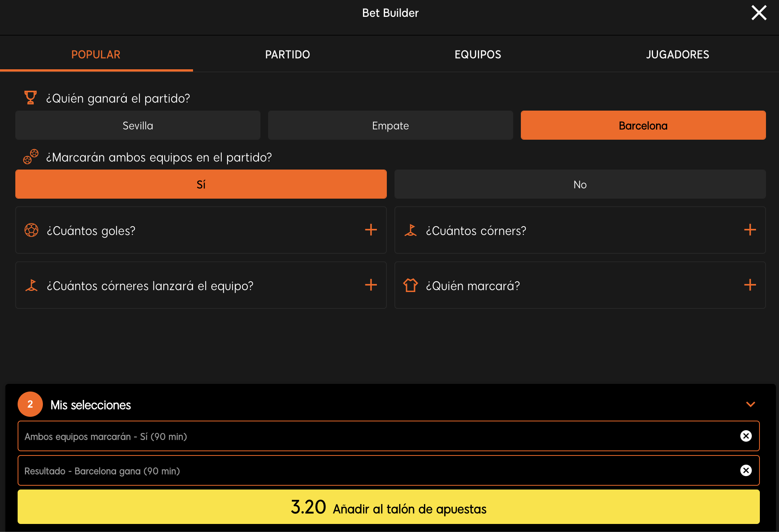This screenshot has height=532, width=779.
Task: Click the Mis selecciones heading
Action: (91, 405)
